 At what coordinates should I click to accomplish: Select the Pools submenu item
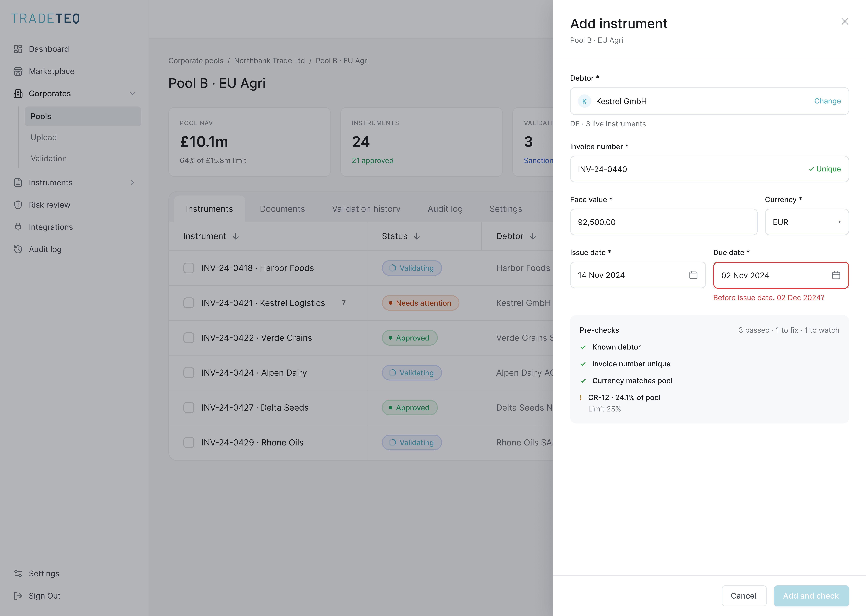(83, 116)
